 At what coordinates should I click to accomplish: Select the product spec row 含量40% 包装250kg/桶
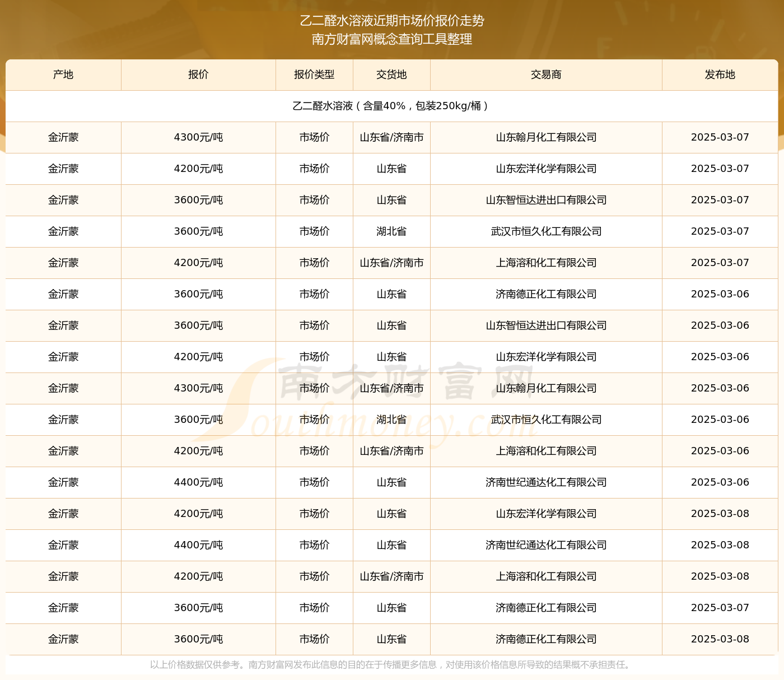coord(391,106)
